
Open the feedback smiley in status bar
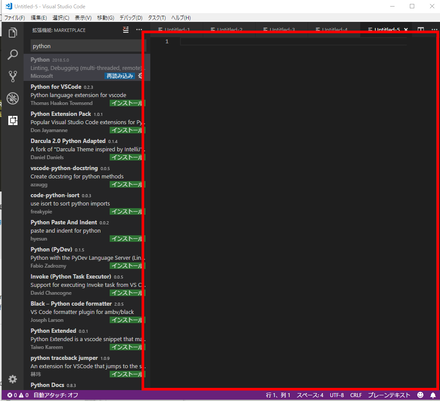[420, 395]
